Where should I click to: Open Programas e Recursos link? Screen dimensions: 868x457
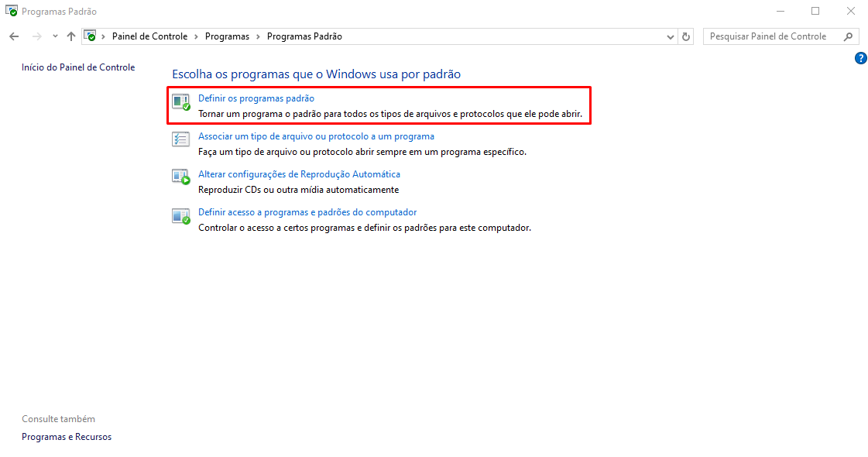67,437
